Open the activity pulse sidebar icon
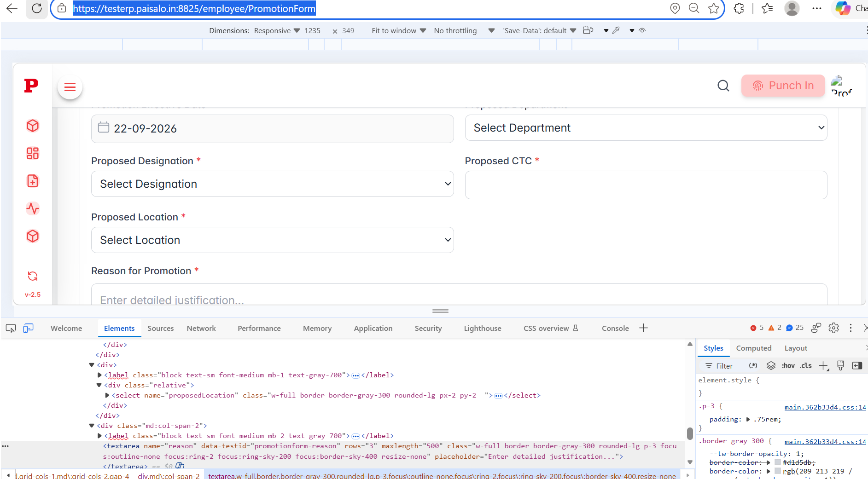 33,208
